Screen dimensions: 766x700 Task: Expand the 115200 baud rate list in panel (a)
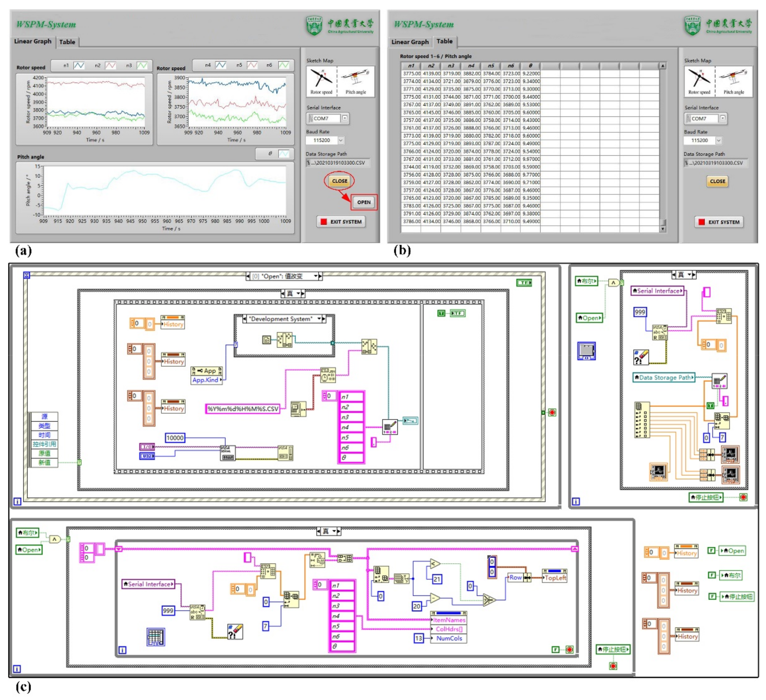[341, 140]
